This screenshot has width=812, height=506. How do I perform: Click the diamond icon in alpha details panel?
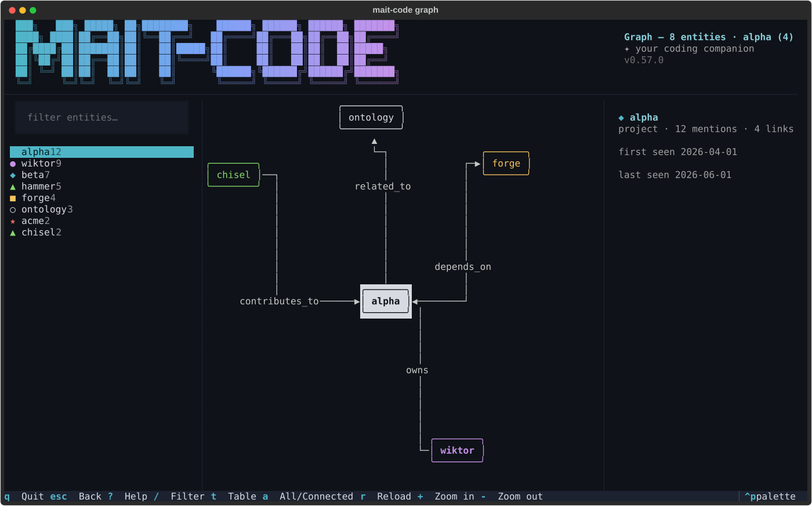621,118
